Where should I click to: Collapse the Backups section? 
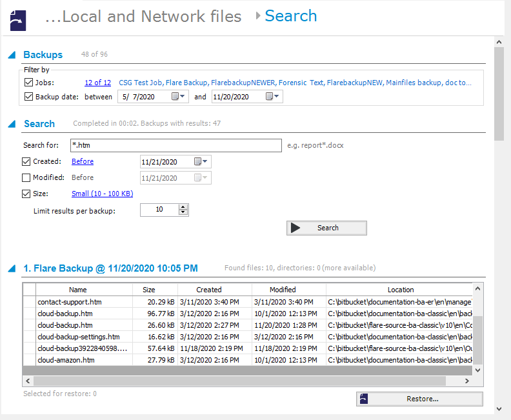(x=12, y=55)
